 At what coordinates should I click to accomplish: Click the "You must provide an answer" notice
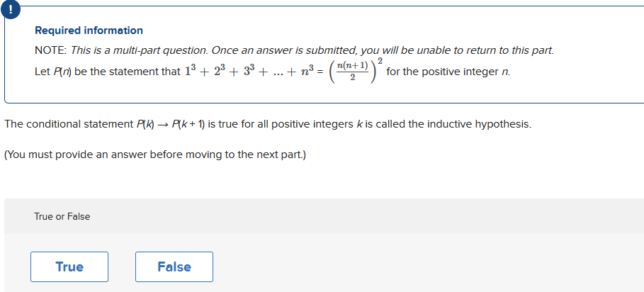[155, 155]
